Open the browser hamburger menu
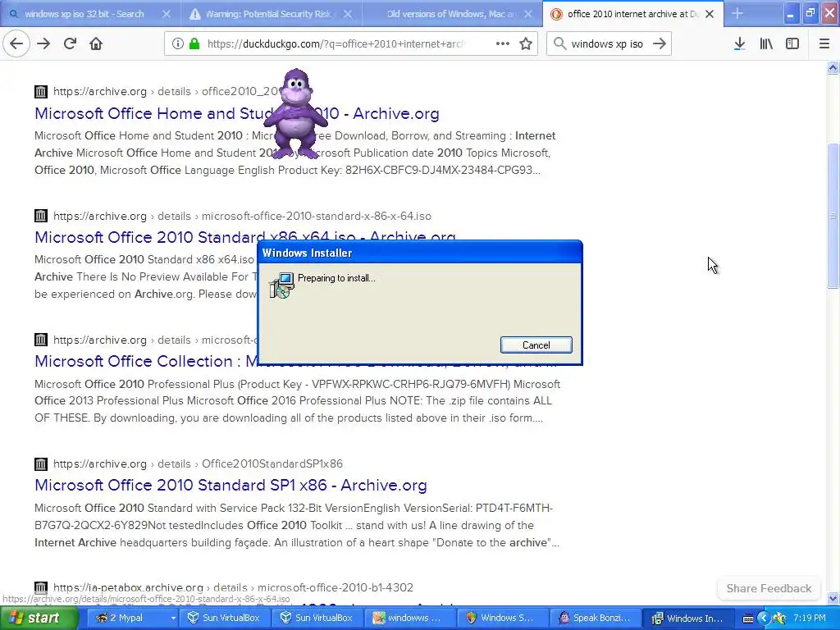 click(x=824, y=43)
